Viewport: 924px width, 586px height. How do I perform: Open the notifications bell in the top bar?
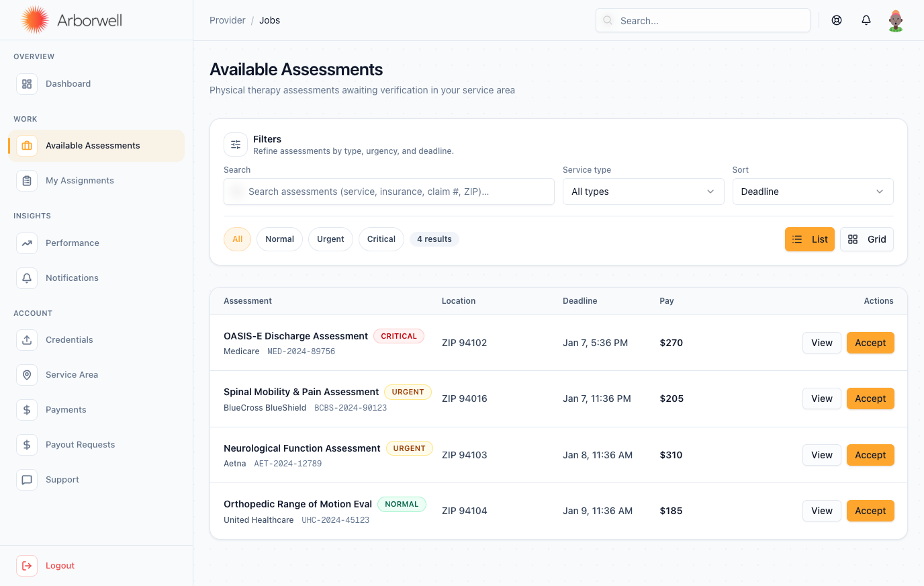(x=866, y=20)
